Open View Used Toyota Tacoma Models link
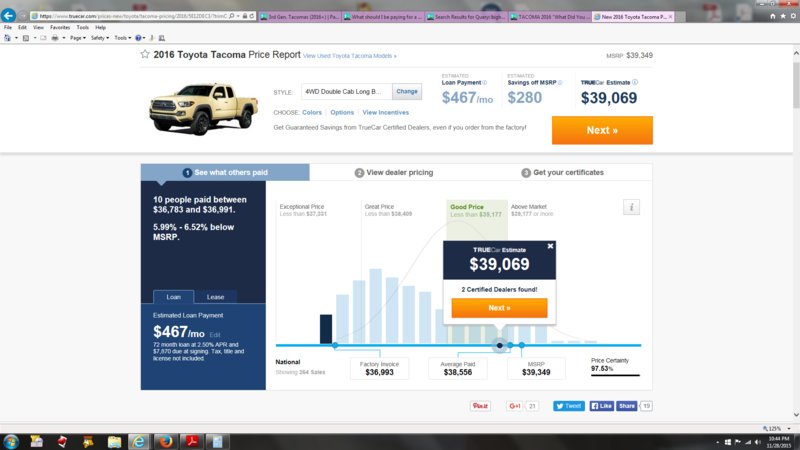Screen dimensions: 800x450 click(349, 56)
